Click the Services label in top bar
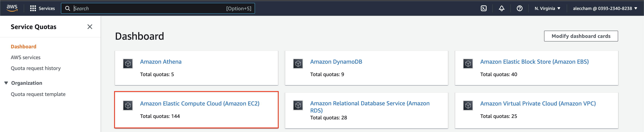 [47, 8]
